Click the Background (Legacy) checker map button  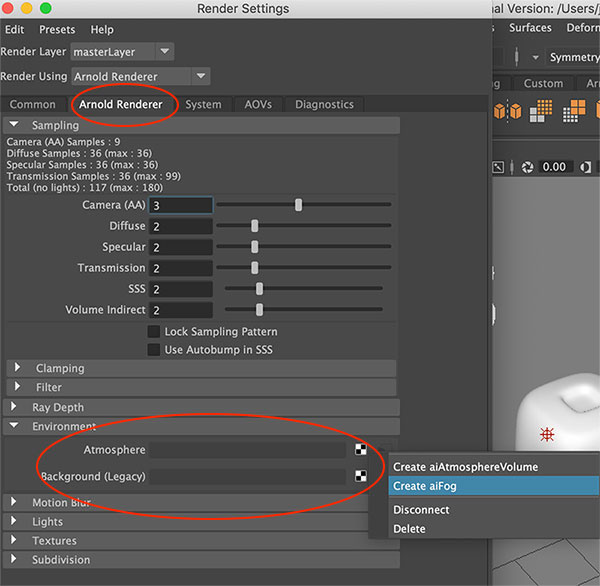360,476
